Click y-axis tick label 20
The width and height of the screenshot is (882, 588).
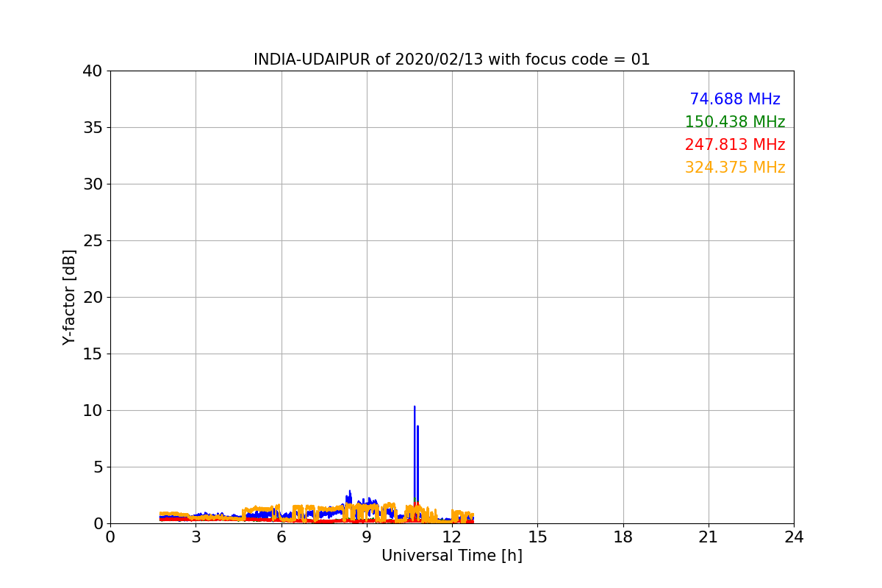pos(92,298)
